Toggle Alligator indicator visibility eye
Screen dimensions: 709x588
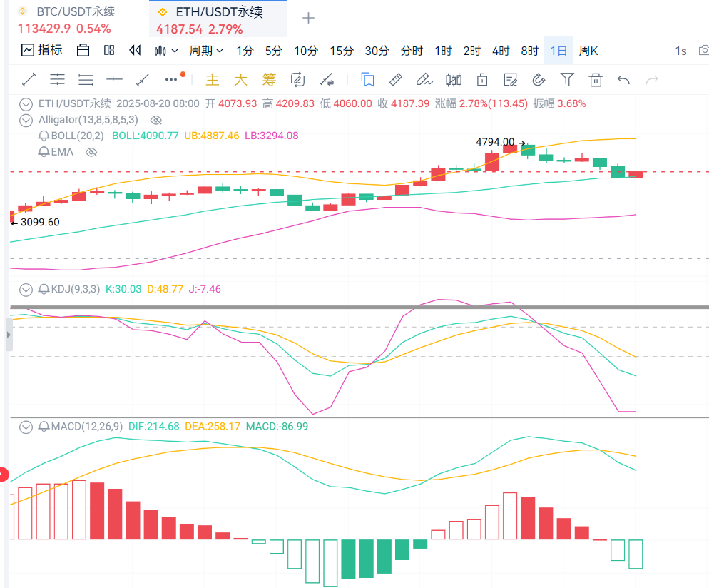(x=156, y=120)
